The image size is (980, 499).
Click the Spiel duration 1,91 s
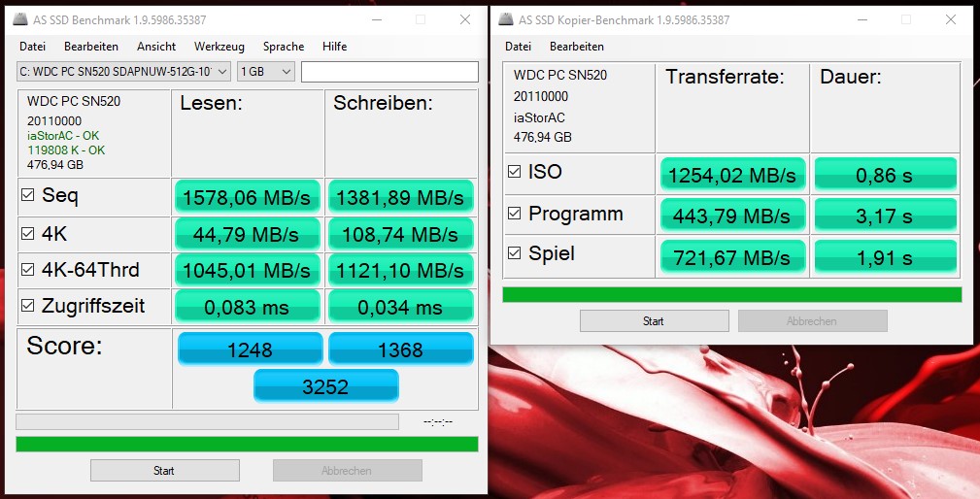[x=885, y=256]
